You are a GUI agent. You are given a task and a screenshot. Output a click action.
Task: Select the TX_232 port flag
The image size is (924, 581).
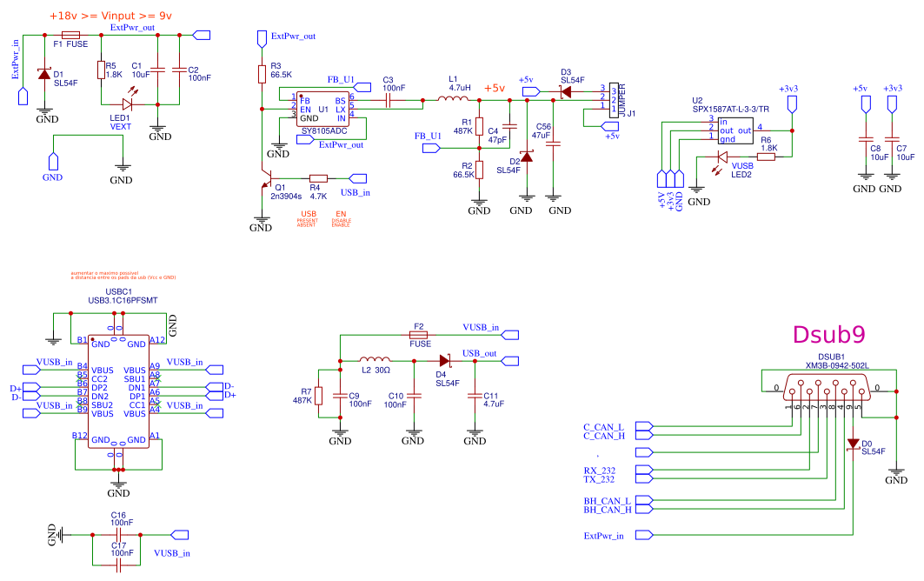(644, 478)
